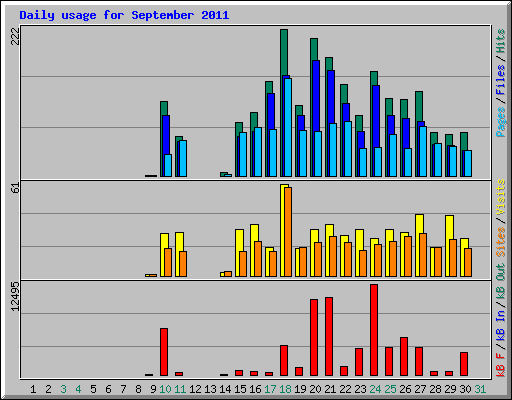Image resolution: width=512 pixels, height=400 pixels.
Task: Click the cyan Pages bar for day 18
Action: coord(288,127)
